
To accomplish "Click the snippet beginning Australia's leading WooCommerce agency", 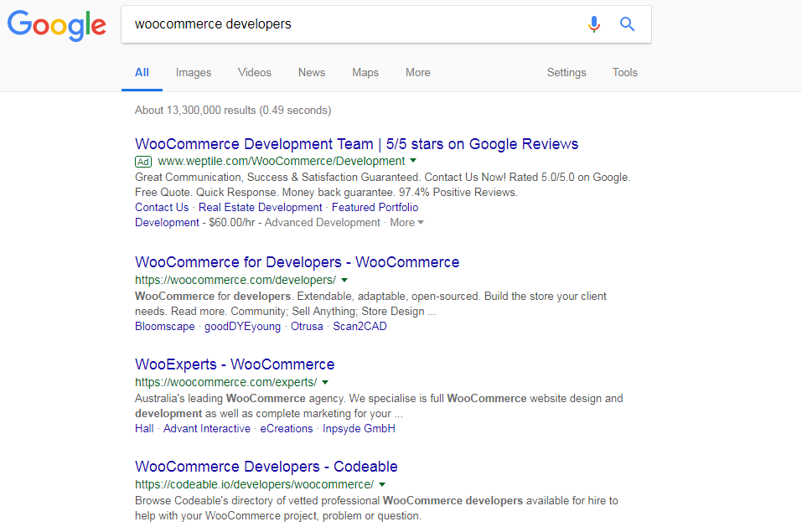I will click(x=379, y=405).
